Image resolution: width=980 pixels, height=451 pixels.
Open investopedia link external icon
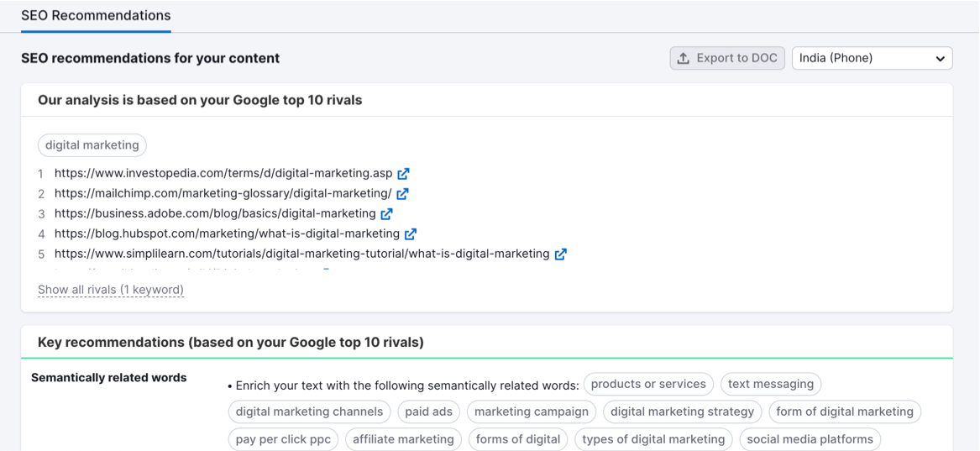click(x=404, y=174)
